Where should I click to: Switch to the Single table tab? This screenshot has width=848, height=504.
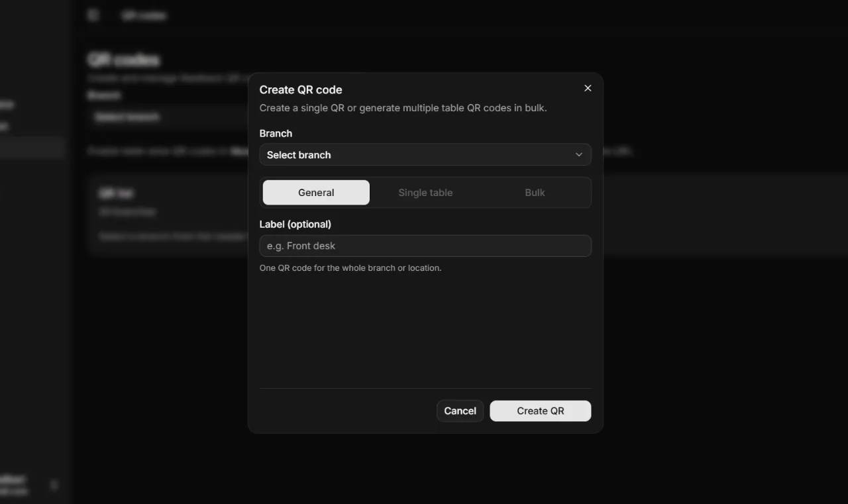click(425, 193)
